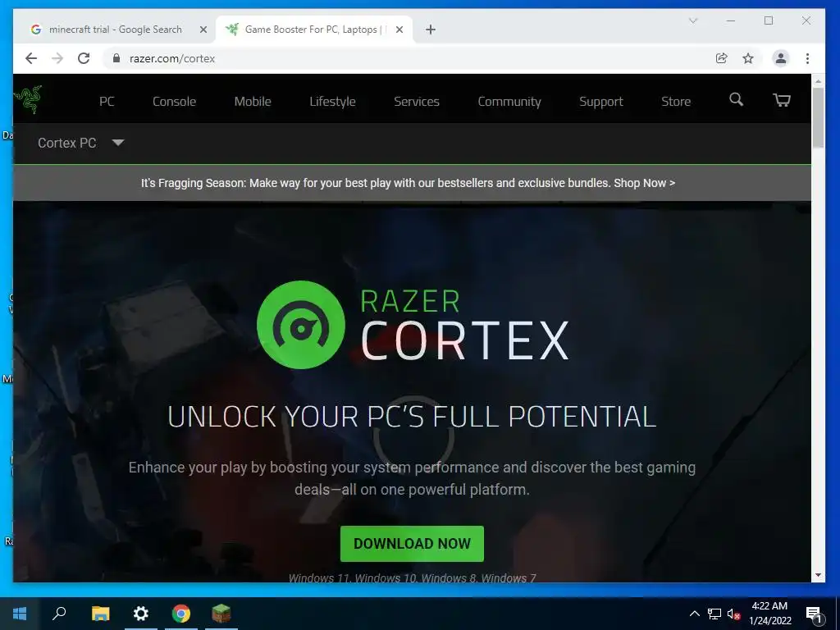Click the muted speaker tray icon
Screen dimensions: 840x630
click(x=734, y=614)
